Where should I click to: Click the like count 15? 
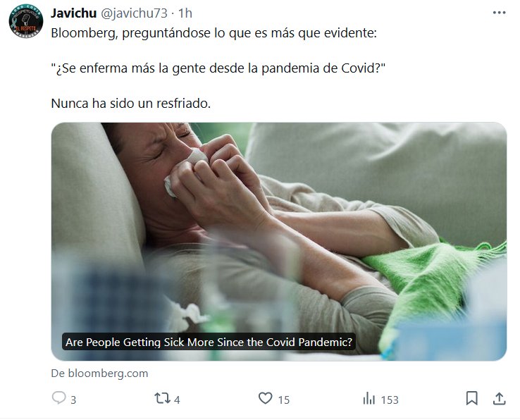coord(283,400)
